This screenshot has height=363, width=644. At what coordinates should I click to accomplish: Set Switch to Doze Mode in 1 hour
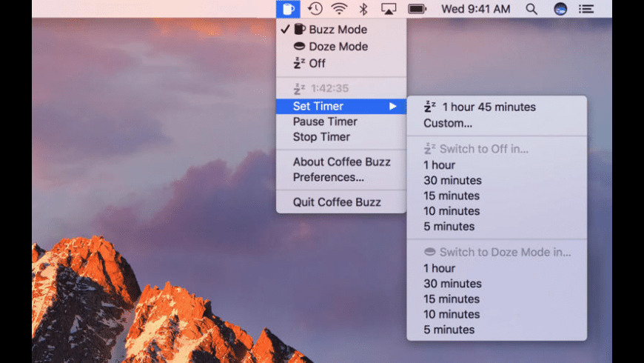[x=497, y=268]
